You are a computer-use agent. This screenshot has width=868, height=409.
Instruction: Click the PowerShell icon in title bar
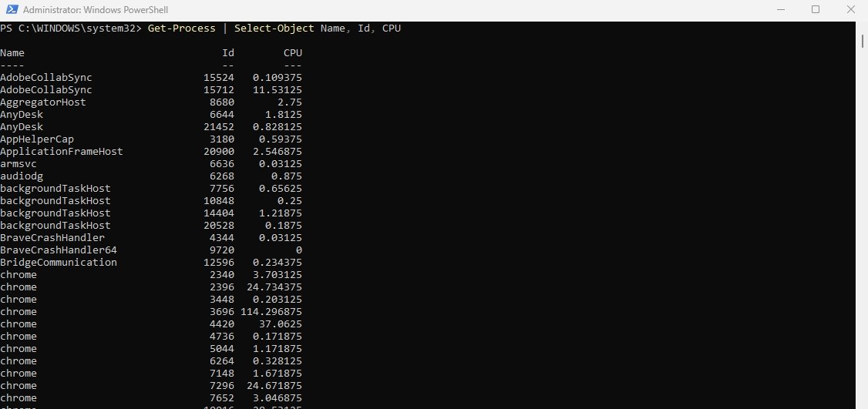[11, 10]
